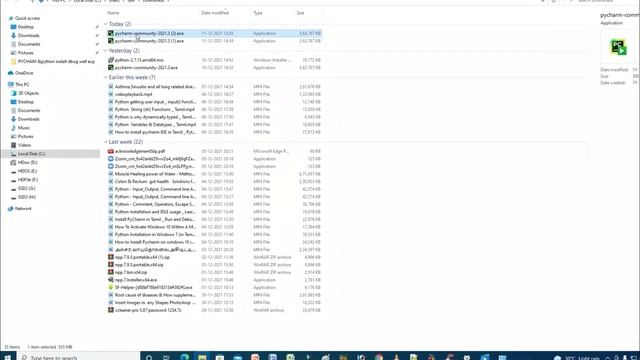This screenshot has width=640, height=360.
Task: Select Insert Images in any Shapes Photoshop file
Action: [155, 303]
